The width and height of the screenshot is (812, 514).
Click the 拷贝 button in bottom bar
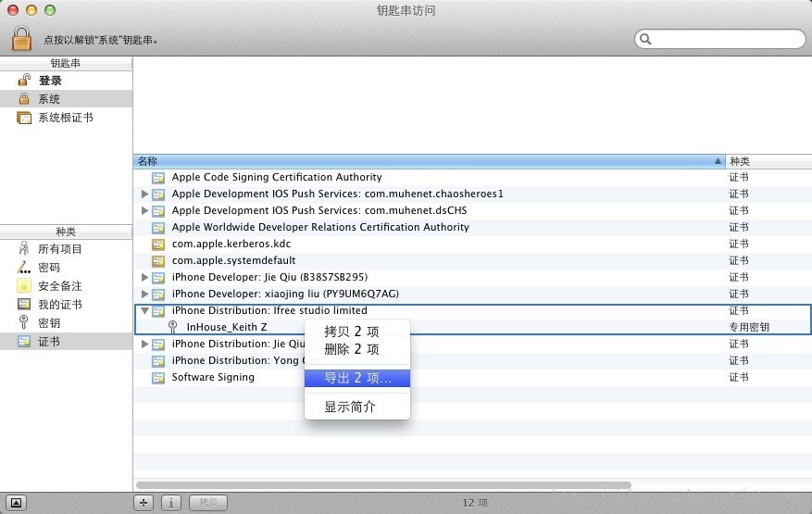(x=208, y=503)
